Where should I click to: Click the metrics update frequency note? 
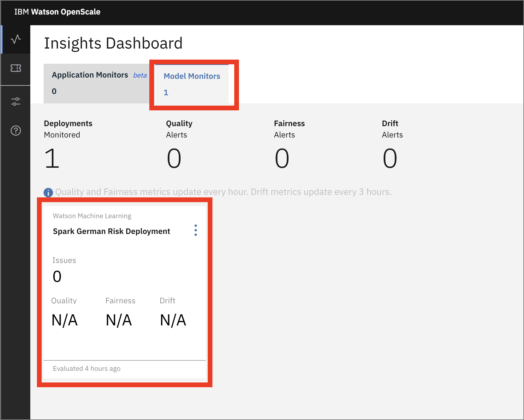(x=223, y=192)
